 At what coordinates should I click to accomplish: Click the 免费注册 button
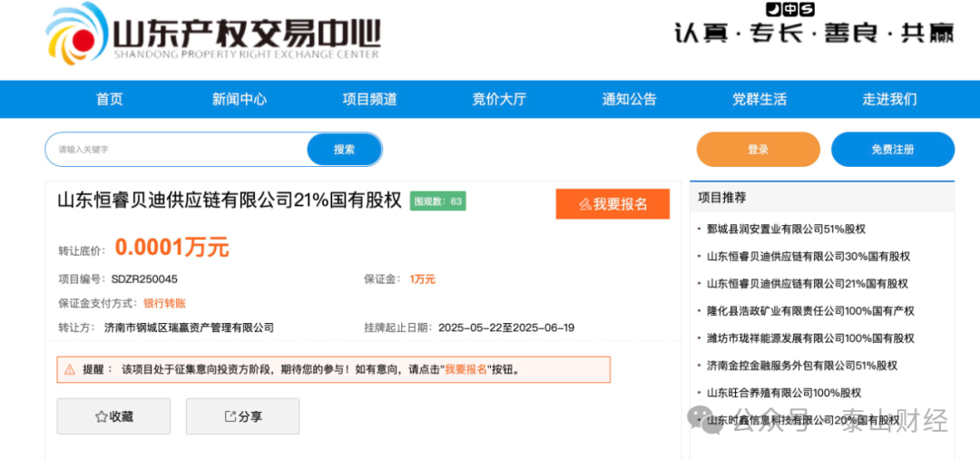click(893, 150)
